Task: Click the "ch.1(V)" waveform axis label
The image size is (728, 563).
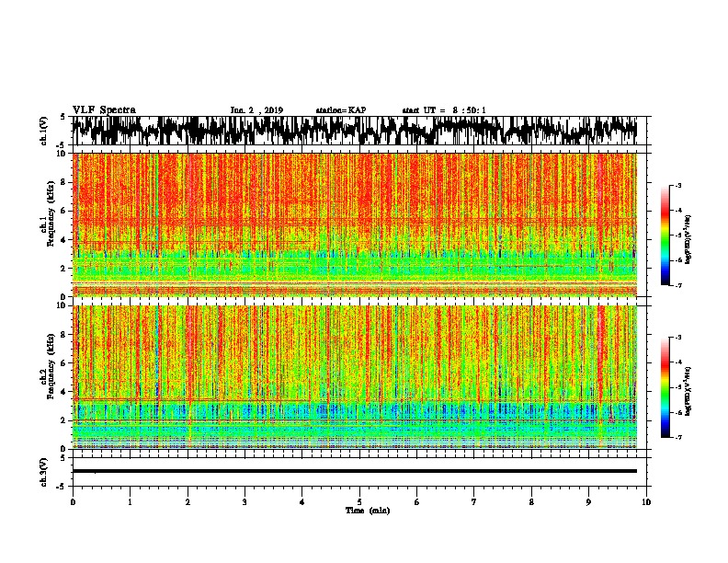Action: 44,131
